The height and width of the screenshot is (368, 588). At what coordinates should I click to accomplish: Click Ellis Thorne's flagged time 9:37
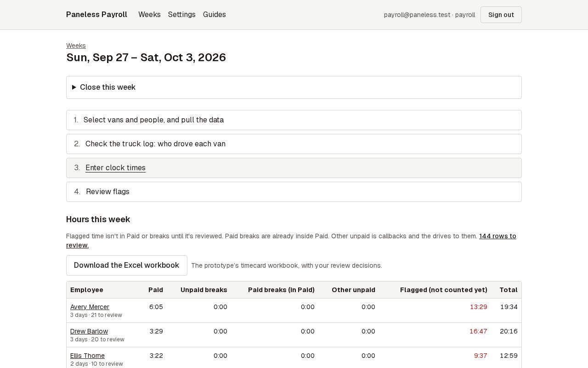pos(481,356)
